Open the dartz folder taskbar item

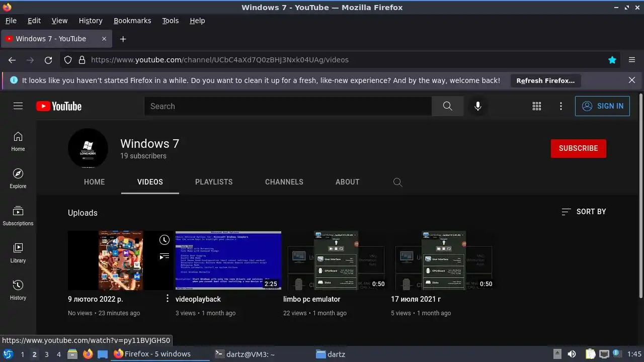pyautogui.click(x=331, y=354)
